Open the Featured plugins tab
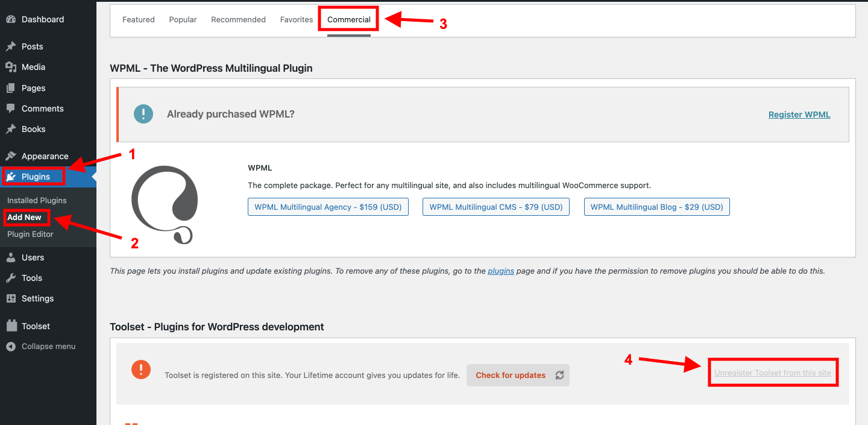868x425 pixels. (139, 19)
